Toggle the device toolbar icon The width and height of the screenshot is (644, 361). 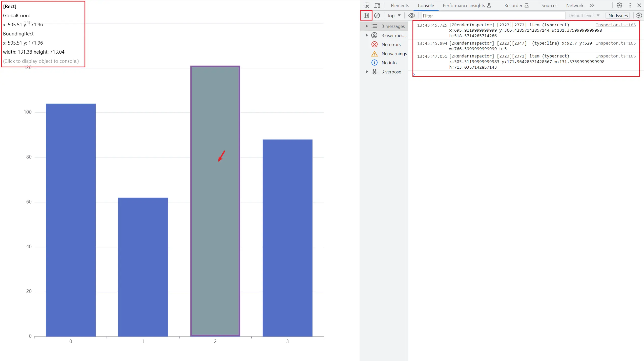tap(377, 6)
